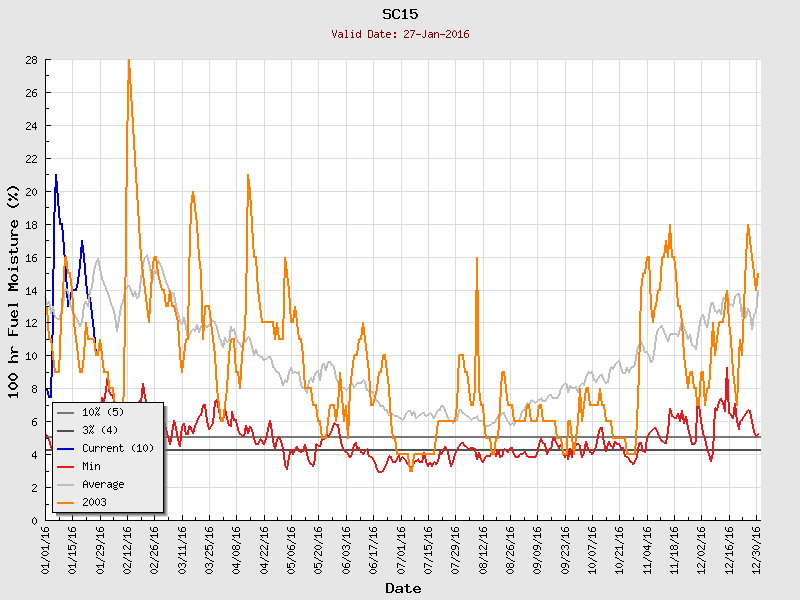The width and height of the screenshot is (800, 600).
Task: Click the 10% (5) legend label
Action: (x=103, y=412)
